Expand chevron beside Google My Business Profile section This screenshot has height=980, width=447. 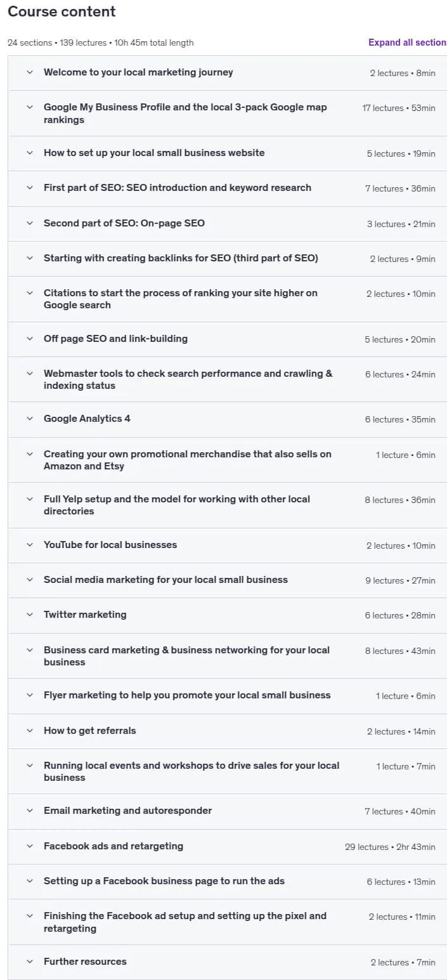point(29,107)
